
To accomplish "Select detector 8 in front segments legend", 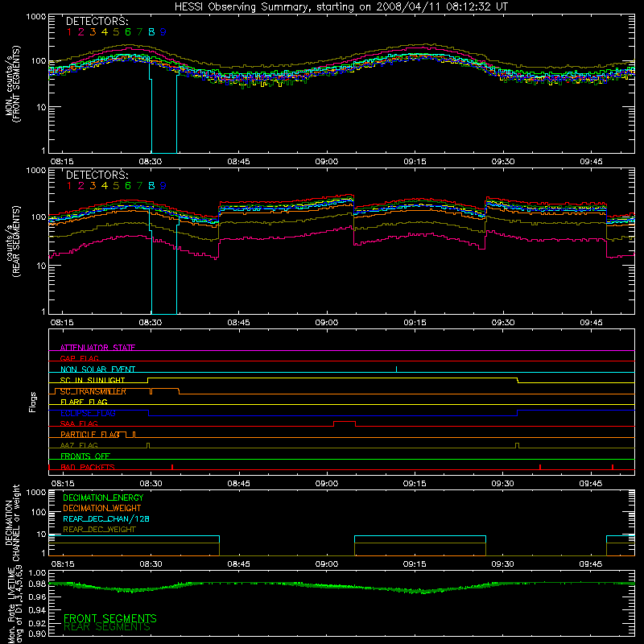I will (151, 32).
